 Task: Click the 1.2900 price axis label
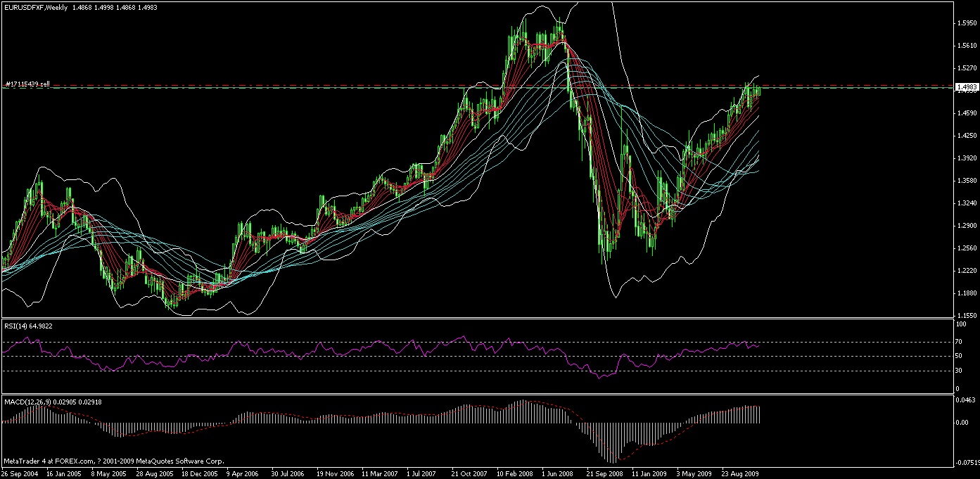965,226
